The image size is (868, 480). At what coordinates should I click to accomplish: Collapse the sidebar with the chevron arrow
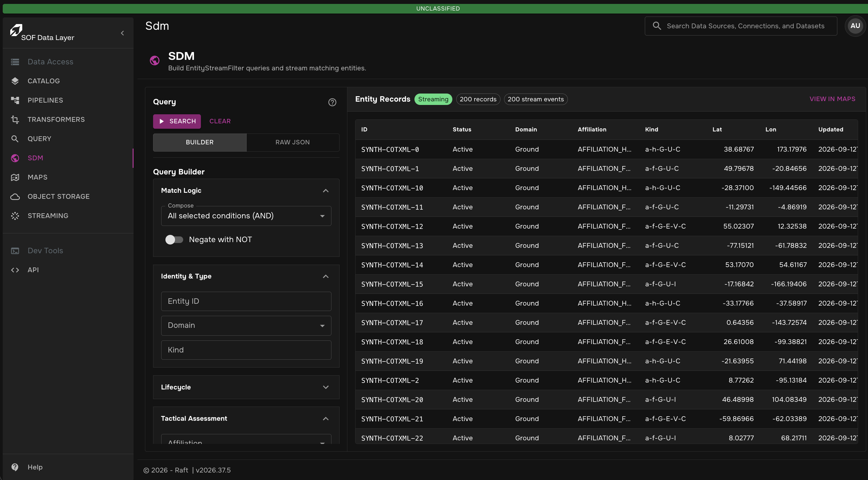pyautogui.click(x=122, y=33)
